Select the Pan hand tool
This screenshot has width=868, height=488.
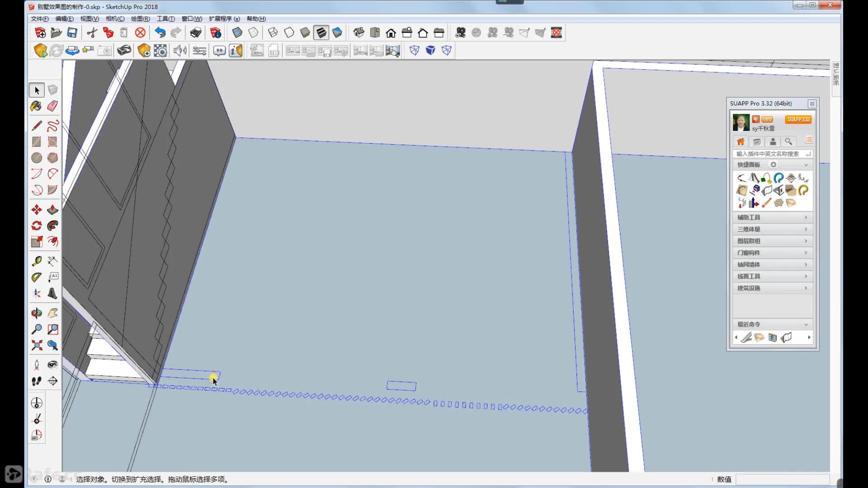point(52,313)
